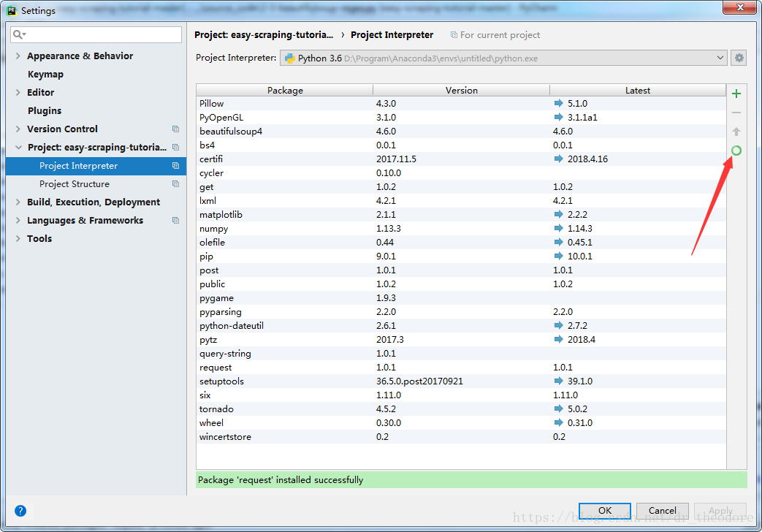Screen dimensions: 762x532
Task: Select the pygame package row
Action: pos(461,297)
